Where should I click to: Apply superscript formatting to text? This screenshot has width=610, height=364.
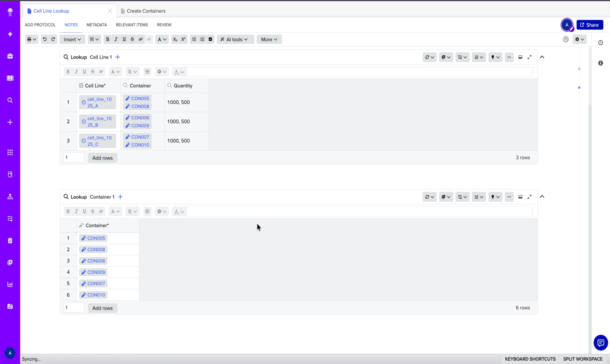coord(183,39)
